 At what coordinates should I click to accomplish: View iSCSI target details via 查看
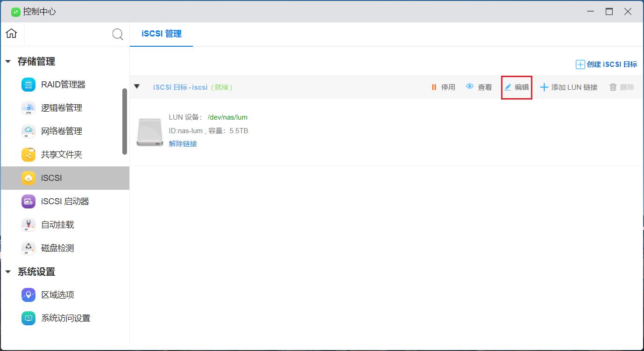coord(479,87)
